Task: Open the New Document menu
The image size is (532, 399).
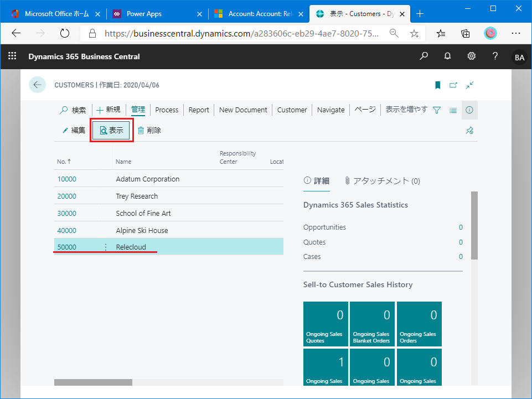Action: pyautogui.click(x=243, y=110)
